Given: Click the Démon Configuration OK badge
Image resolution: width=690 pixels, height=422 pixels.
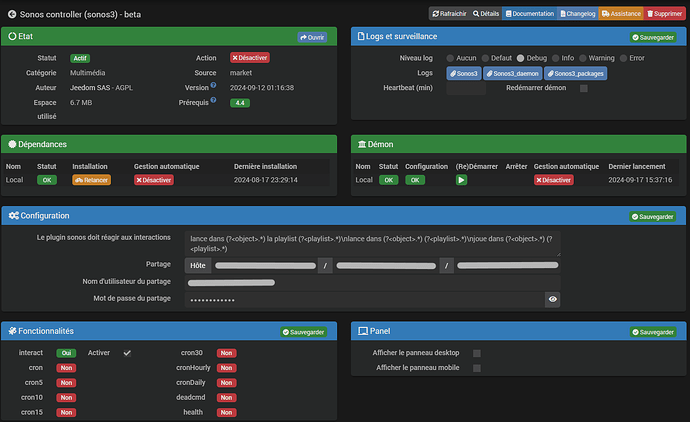Looking at the screenshot, I should [415, 180].
